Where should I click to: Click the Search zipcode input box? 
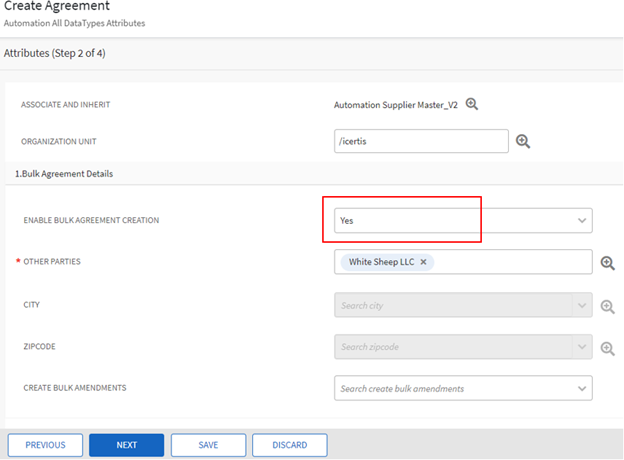click(x=450, y=348)
